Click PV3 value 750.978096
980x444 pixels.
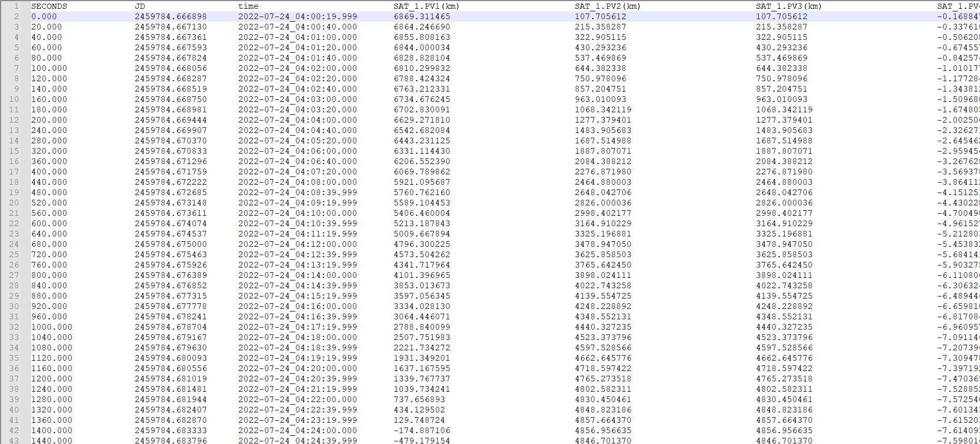pos(782,79)
